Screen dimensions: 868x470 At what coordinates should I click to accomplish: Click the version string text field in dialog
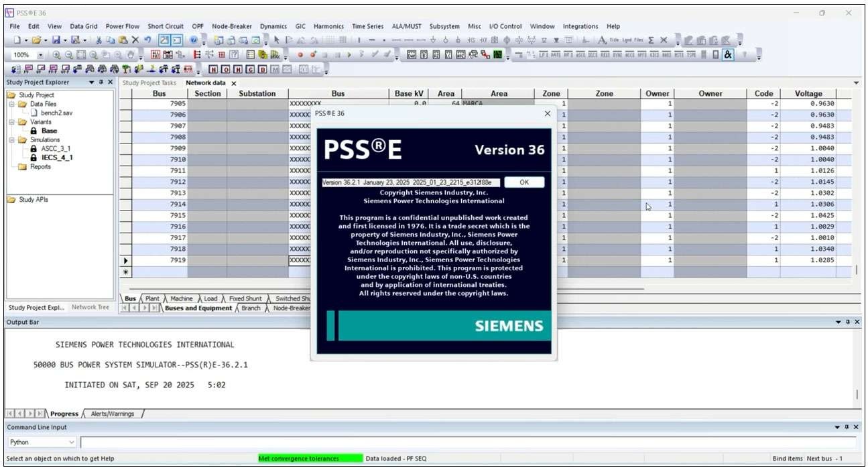411,182
